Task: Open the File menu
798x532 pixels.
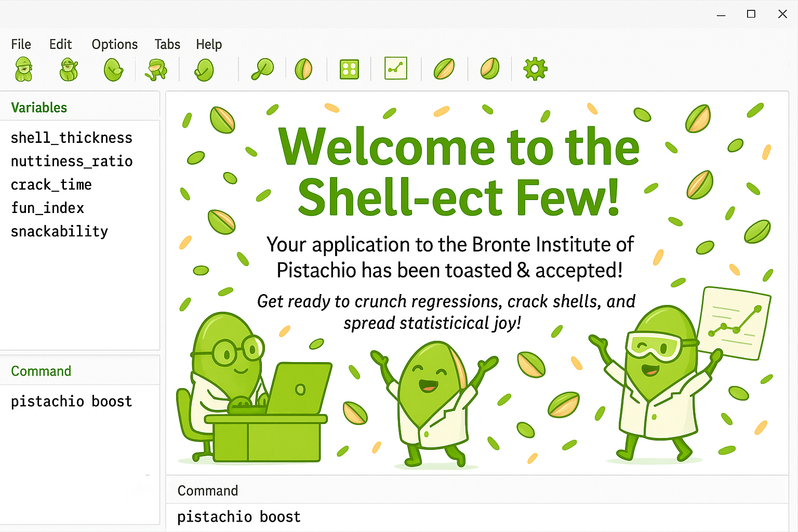Action: tap(21, 44)
